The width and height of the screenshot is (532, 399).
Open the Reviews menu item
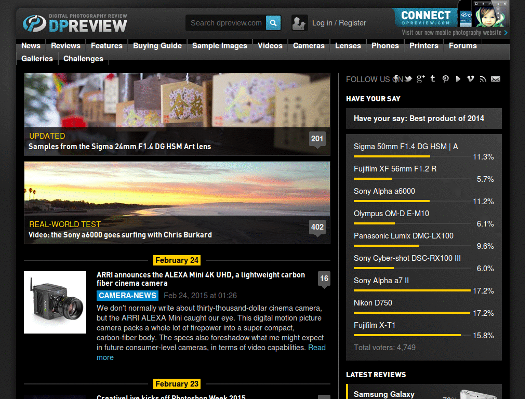click(65, 46)
